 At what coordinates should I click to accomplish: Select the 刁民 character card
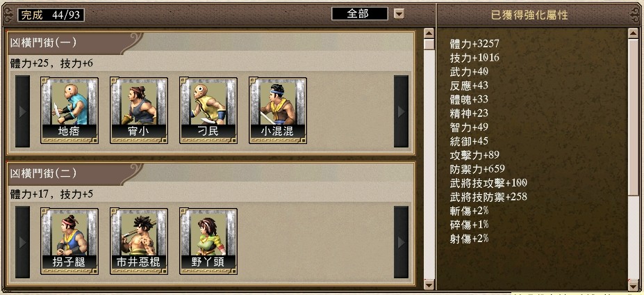coord(208,110)
